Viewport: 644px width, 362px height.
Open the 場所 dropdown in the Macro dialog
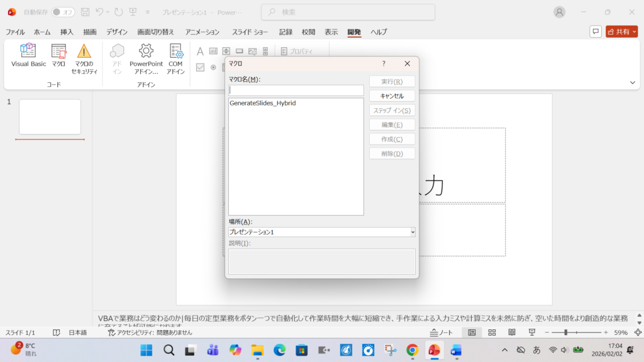click(412, 232)
